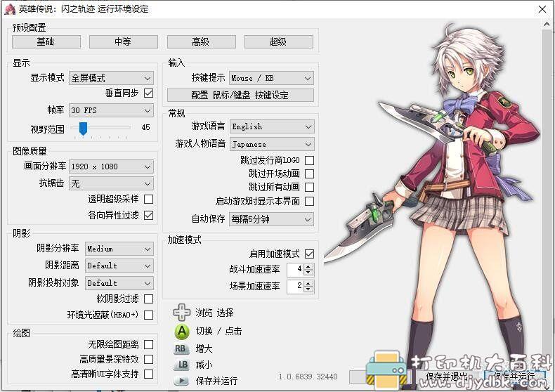Screen dimensions: 555x392
Task: Open the 阴影分辨率 dropdown showing Medium
Action: (119, 249)
